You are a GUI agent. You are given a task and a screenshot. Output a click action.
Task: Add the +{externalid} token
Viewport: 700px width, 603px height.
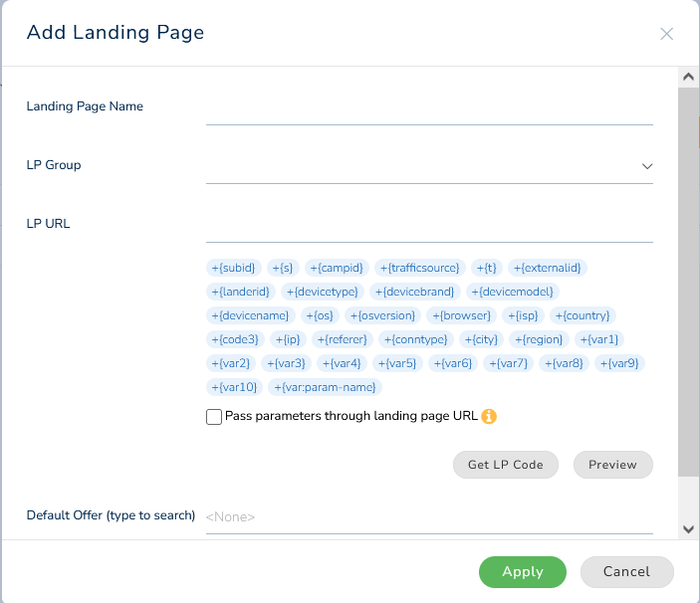point(548,268)
